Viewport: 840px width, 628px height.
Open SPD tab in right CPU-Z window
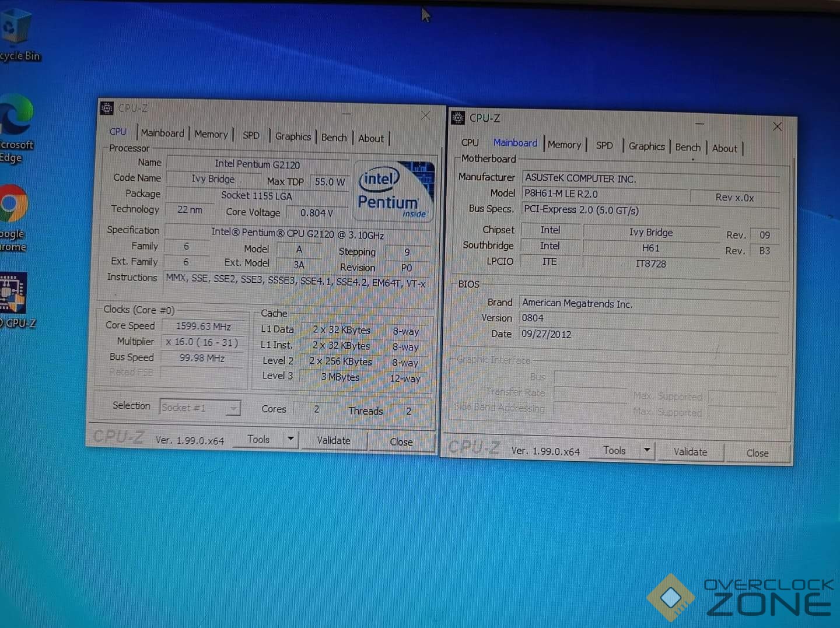coord(604,146)
